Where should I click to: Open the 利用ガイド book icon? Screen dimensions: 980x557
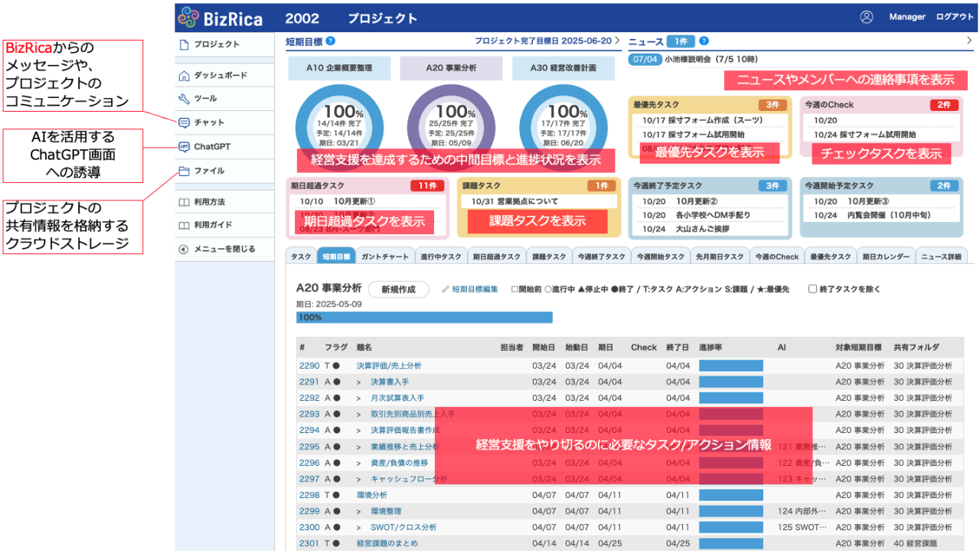(x=184, y=226)
